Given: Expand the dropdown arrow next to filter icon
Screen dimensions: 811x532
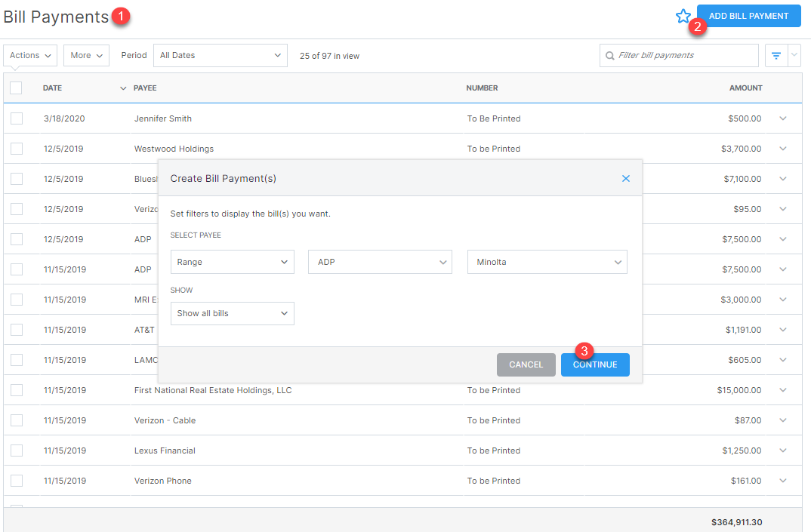Looking at the screenshot, I should click(x=794, y=55).
